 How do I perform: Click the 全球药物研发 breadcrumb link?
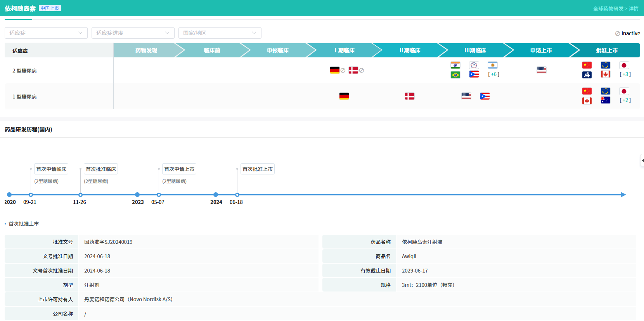tap(608, 9)
